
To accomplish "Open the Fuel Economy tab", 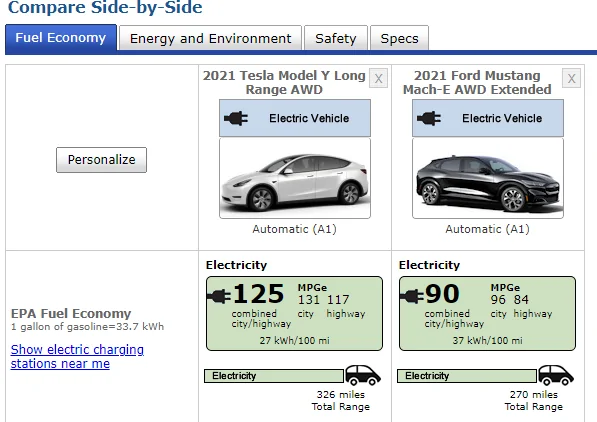I will pyautogui.click(x=61, y=38).
